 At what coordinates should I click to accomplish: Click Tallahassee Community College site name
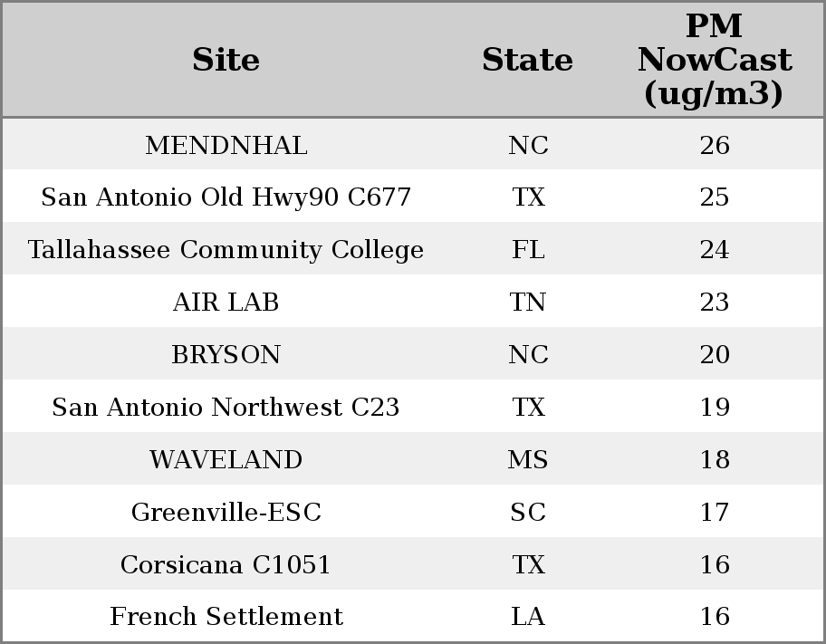[226, 250]
